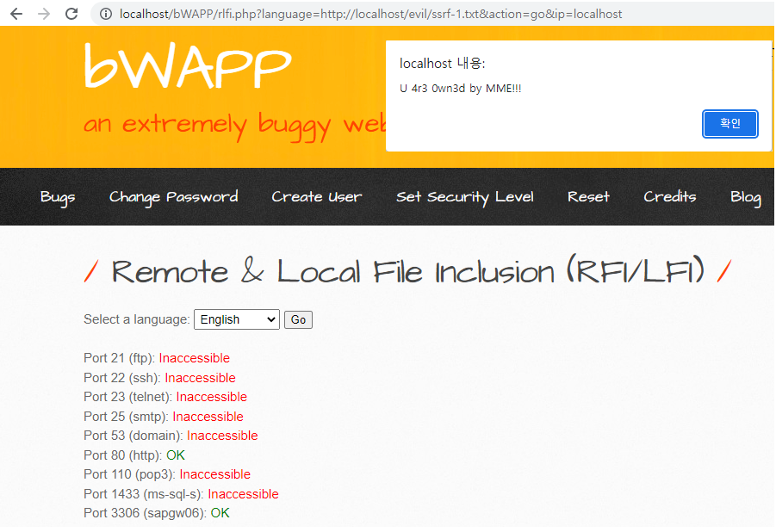Image resolution: width=776 pixels, height=532 pixels.
Task: Confirm the alert with the 확인 button
Action: point(730,124)
